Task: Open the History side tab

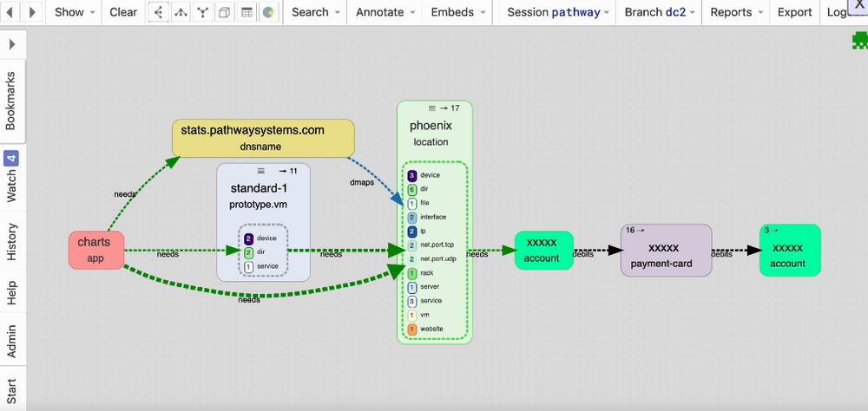Action: coord(11,241)
